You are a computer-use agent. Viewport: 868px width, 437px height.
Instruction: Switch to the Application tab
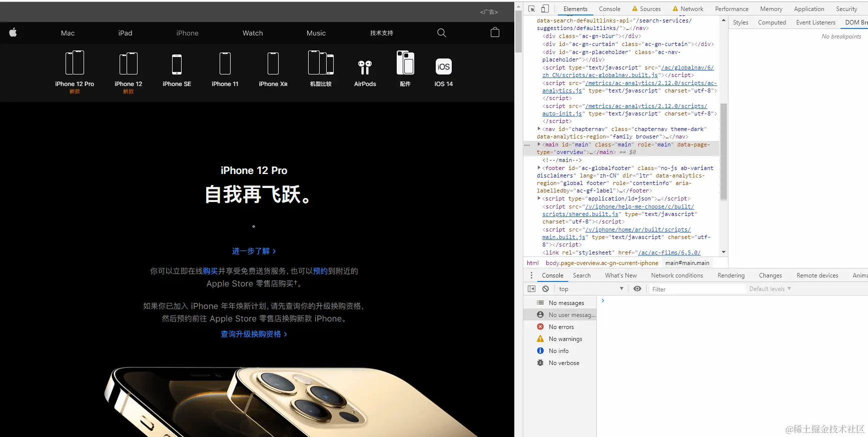(809, 9)
